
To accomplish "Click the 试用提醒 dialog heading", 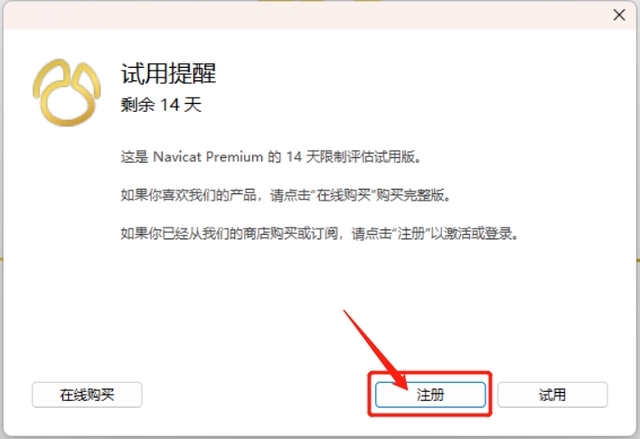I will tap(169, 74).
